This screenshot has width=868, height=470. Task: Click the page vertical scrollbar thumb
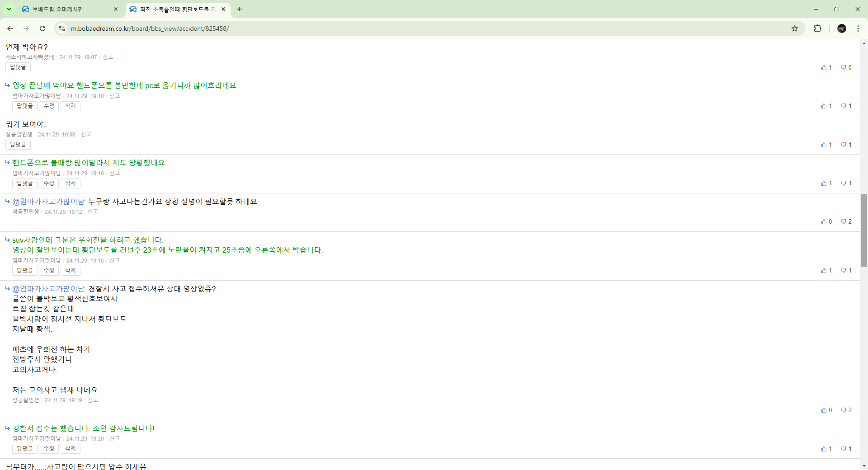pyautogui.click(x=864, y=230)
